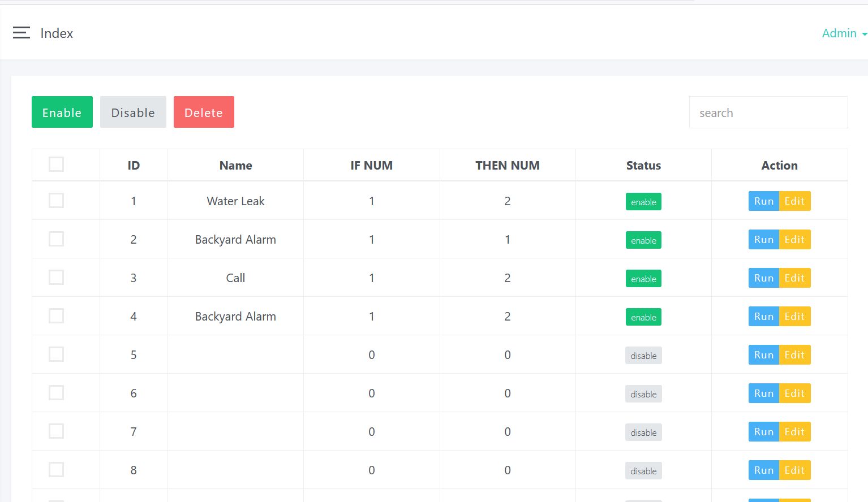The height and width of the screenshot is (502, 868).
Task: Click the disable status badge for ID 7
Action: pyautogui.click(x=643, y=432)
